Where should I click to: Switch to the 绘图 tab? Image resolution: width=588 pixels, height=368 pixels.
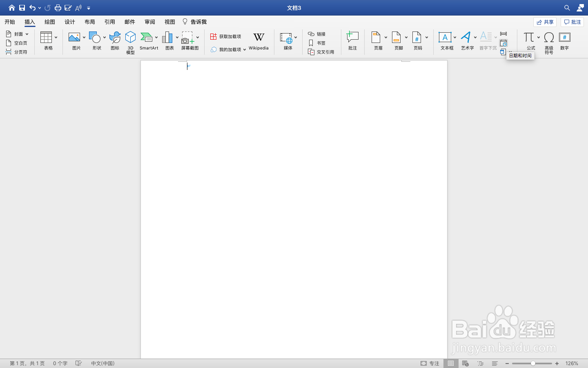(50, 22)
